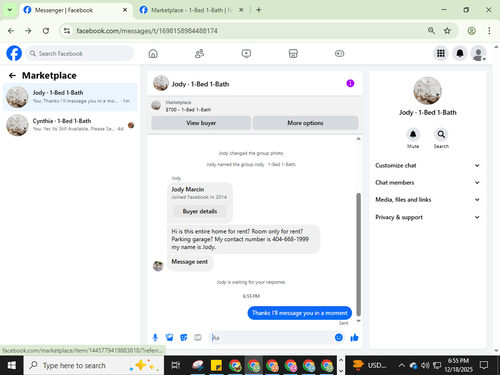This screenshot has height=375, width=500.
Task: Click the 'Message sent' bubble
Action: pyautogui.click(x=190, y=262)
